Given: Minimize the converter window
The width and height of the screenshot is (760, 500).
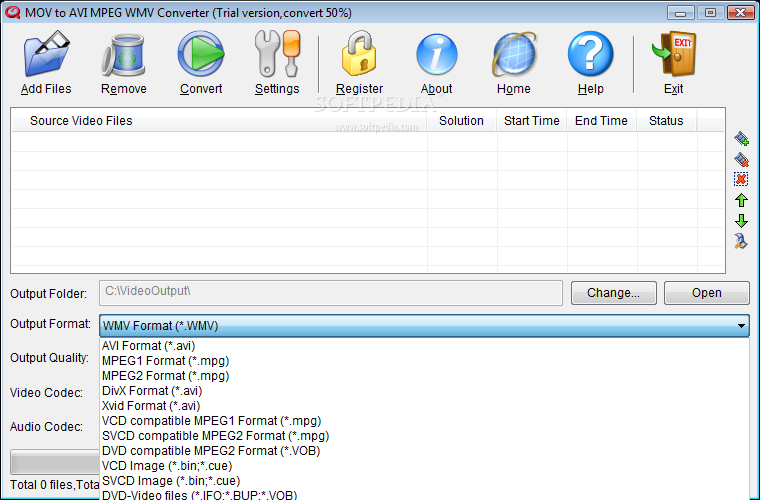Looking at the screenshot, I should click(681, 13).
